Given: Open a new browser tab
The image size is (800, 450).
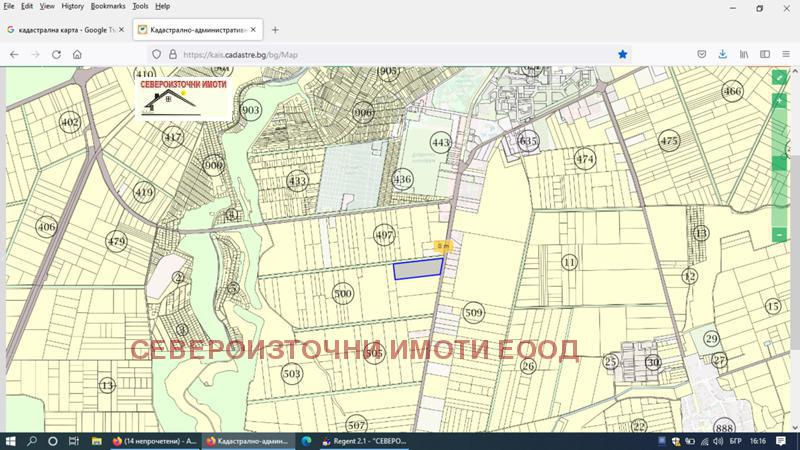Looking at the screenshot, I should click(275, 30).
